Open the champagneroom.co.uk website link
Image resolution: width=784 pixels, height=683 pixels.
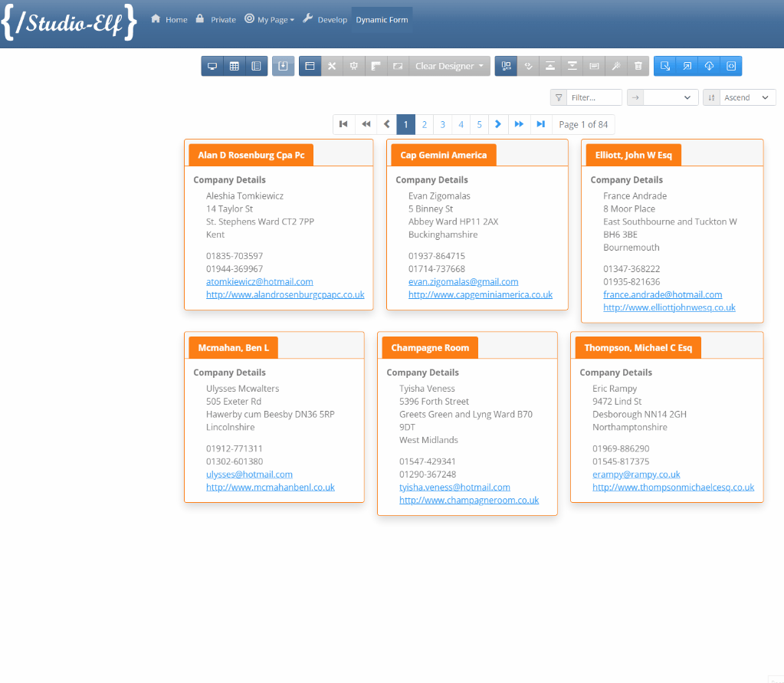(469, 501)
